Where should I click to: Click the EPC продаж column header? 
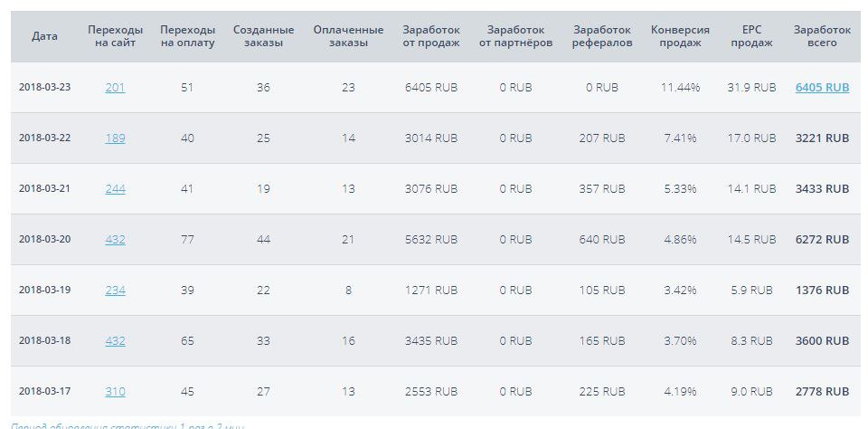coord(751,36)
